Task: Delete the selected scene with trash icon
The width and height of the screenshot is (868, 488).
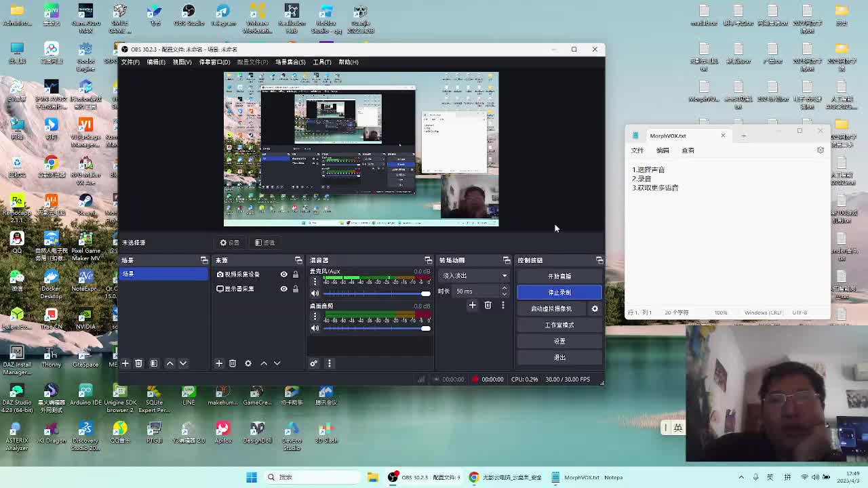Action: coord(138,364)
